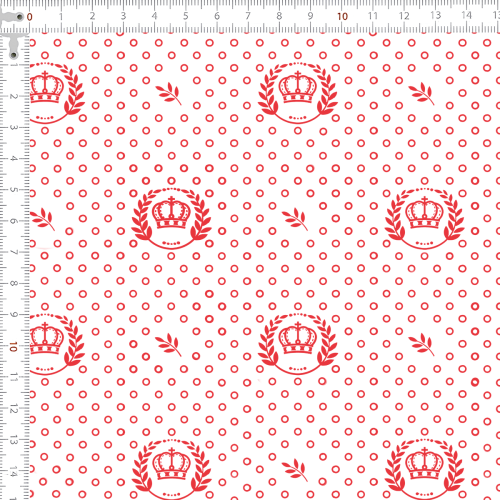Select the 6 mark on the left ruler
Viewport: 500px width, 500px height.
click(13, 221)
